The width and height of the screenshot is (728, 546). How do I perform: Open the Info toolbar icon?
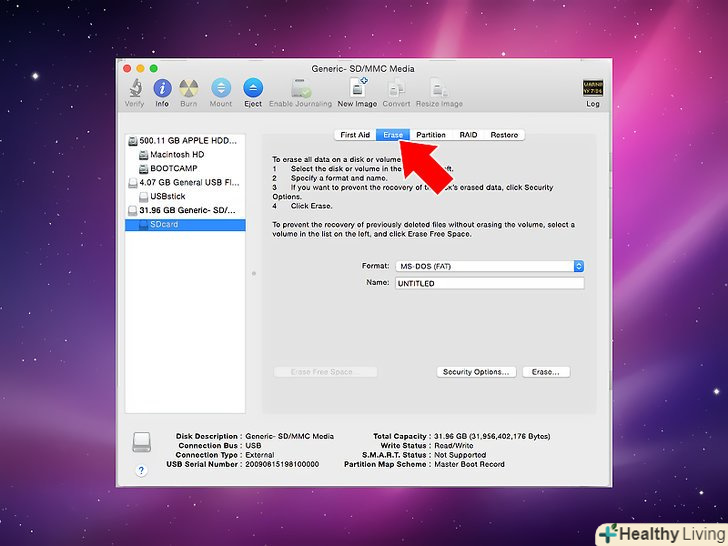(x=162, y=88)
